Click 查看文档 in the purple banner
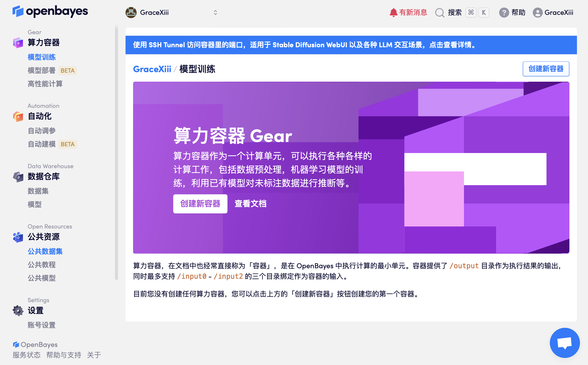Image resolution: width=588 pixels, height=365 pixels. pyautogui.click(x=251, y=204)
